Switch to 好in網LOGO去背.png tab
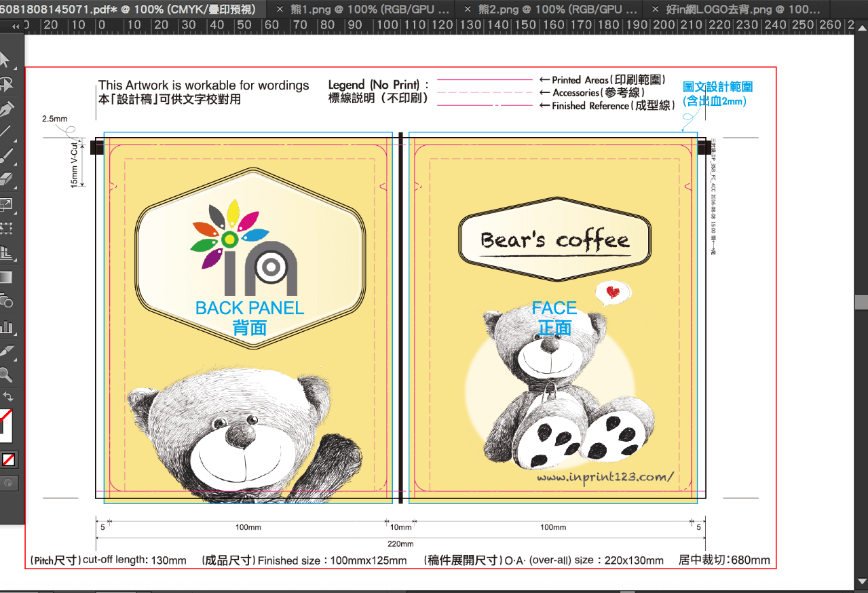 pos(743,9)
